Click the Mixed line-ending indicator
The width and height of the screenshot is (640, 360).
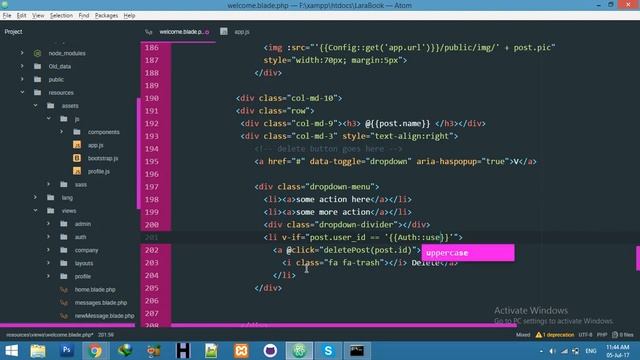(523, 335)
